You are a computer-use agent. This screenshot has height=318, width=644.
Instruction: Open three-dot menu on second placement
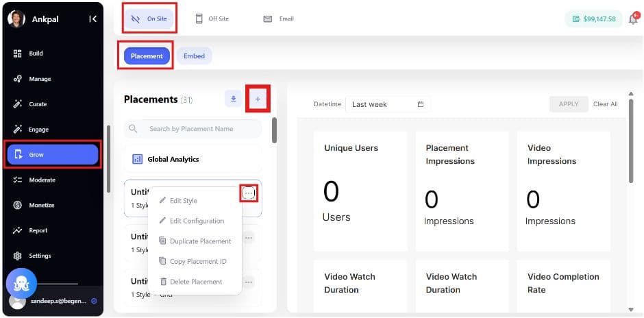click(x=248, y=237)
